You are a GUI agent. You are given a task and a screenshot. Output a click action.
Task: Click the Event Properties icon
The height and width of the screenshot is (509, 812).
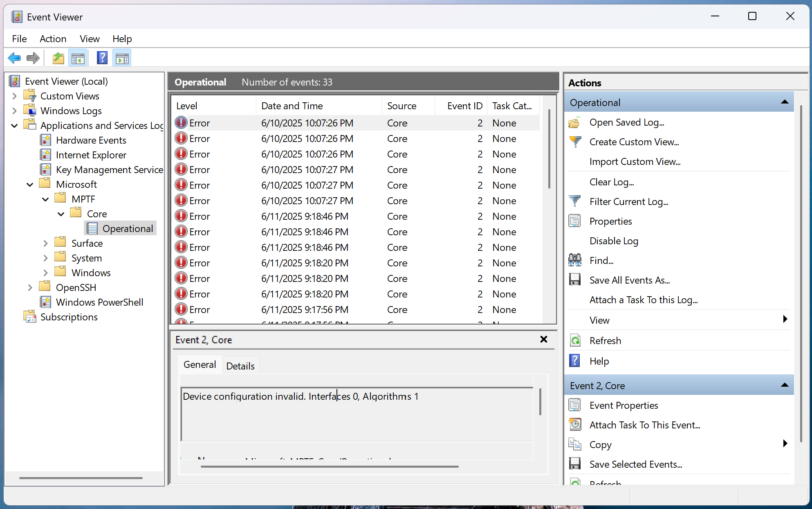pyautogui.click(x=575, y=405)
